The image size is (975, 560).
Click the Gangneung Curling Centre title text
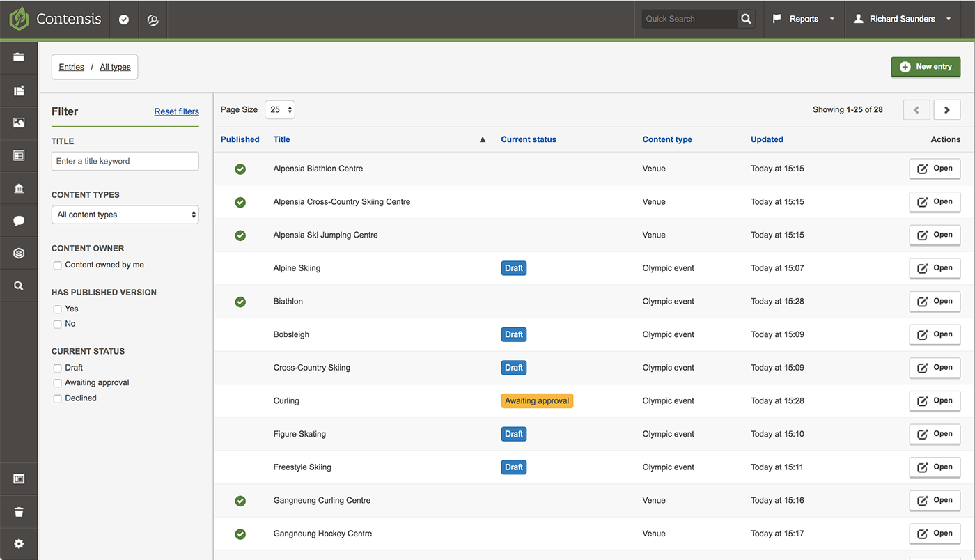point(322,501)
